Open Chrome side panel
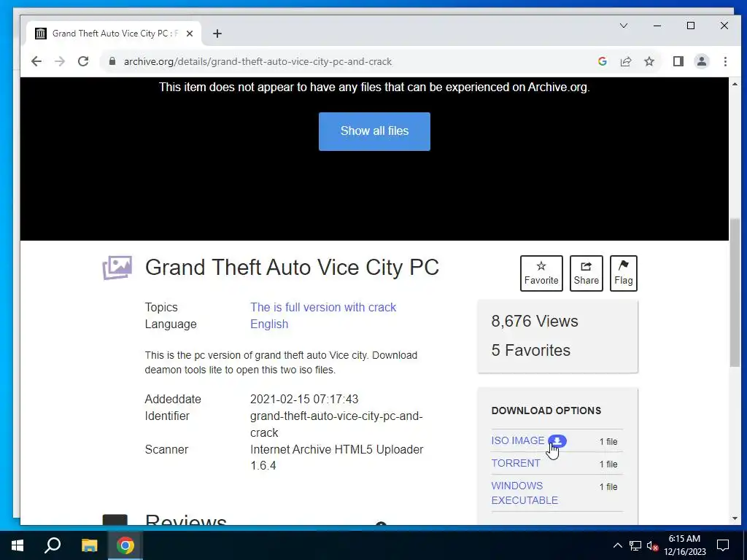 (678, 61)
